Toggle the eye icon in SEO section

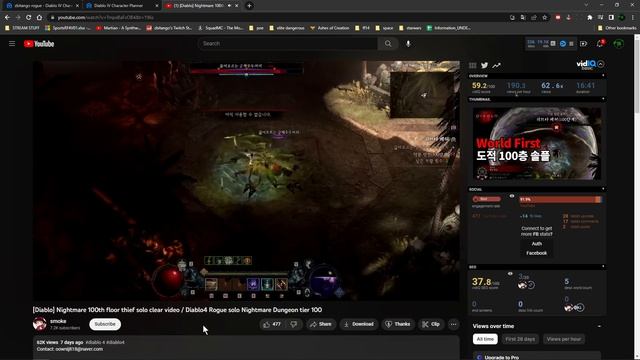tap(510, 274)
